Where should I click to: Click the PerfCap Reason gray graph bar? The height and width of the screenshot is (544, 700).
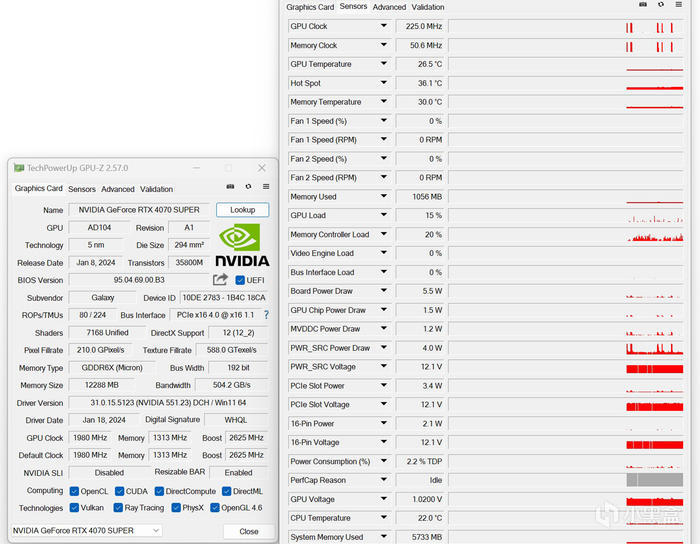pos(654,480)
